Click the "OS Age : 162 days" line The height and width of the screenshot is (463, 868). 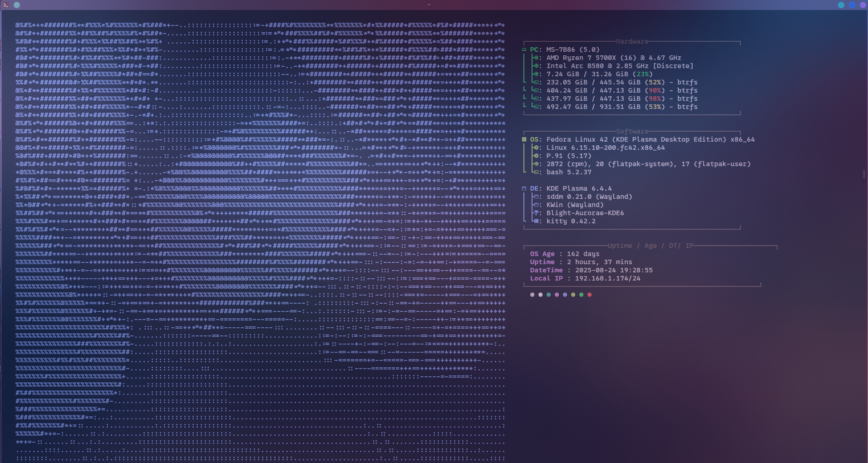565,254
